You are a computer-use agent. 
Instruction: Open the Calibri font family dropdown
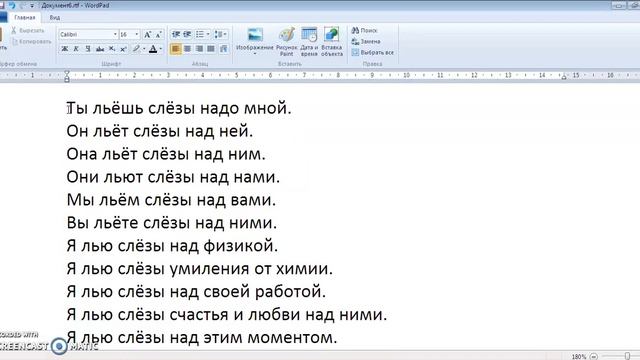(115, 35)
